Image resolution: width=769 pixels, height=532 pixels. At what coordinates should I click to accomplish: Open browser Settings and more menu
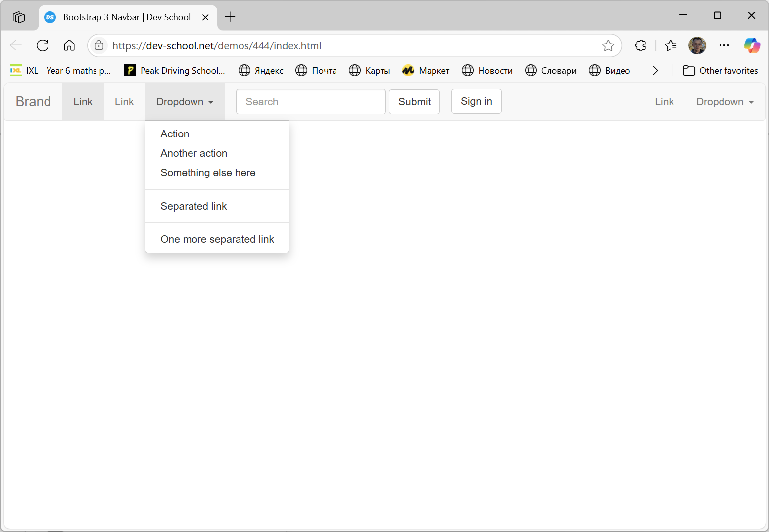tap(724, 45)
